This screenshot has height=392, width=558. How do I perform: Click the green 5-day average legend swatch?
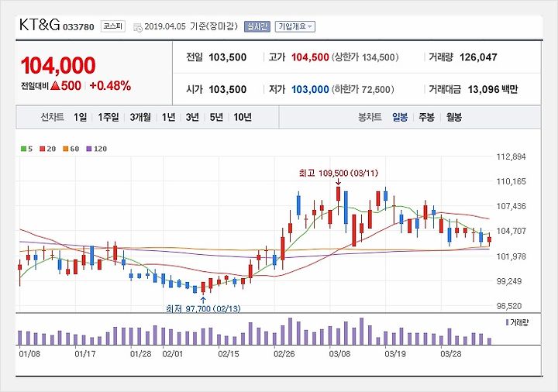23,149
